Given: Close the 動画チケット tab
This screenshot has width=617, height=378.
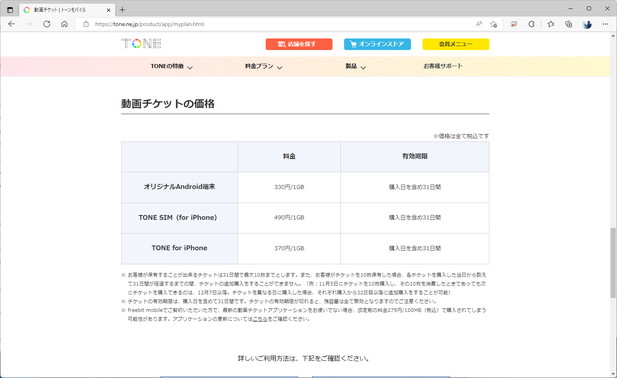Looking at the screenshot, I should coord(109,10).
